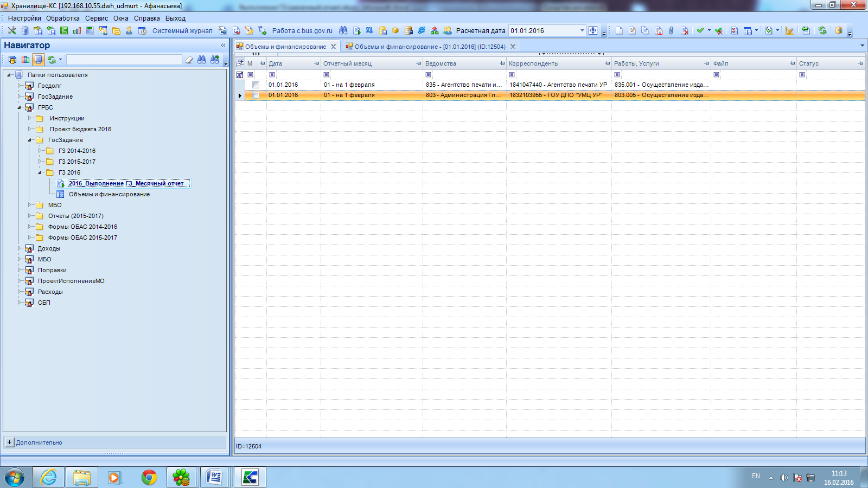The height and width of the screenshot is (488, 868).
Task: Click the new blank document icon
Action: 619,31
